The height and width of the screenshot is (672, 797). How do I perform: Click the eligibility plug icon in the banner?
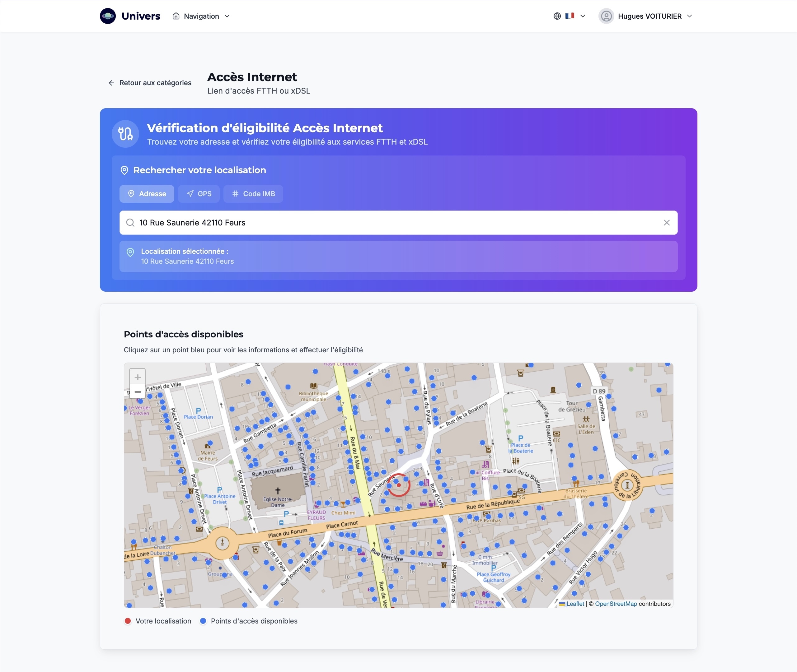pos(125,134)
